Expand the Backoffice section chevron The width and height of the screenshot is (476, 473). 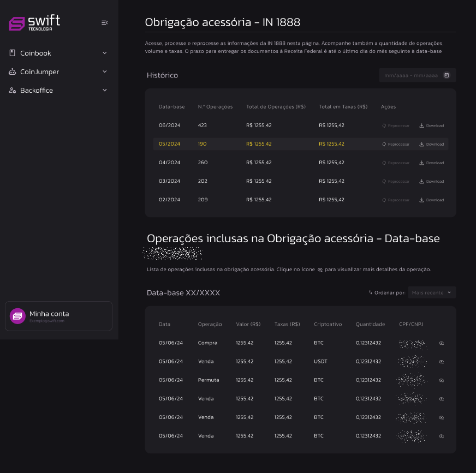(104, 90)
